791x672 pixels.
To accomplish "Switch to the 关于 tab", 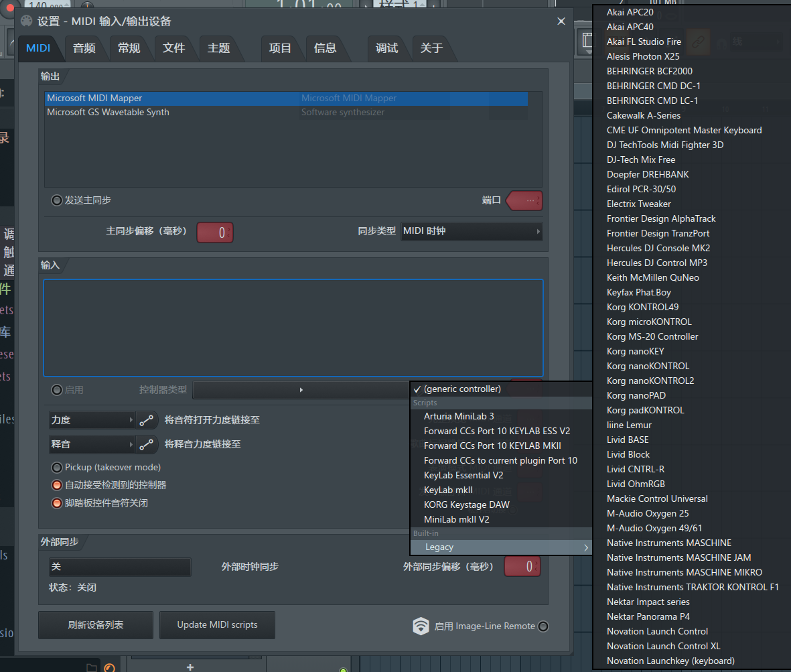I will 431,48.
